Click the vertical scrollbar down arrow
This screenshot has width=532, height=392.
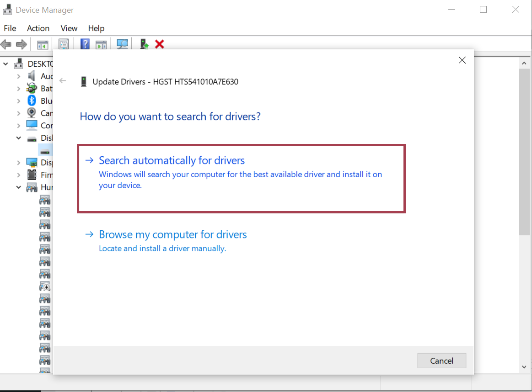[524, 367]
